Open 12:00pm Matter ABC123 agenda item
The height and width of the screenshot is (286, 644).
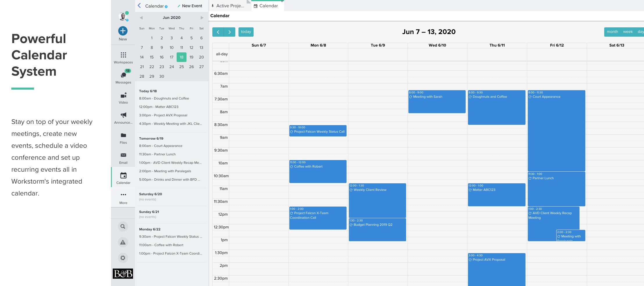159,107
